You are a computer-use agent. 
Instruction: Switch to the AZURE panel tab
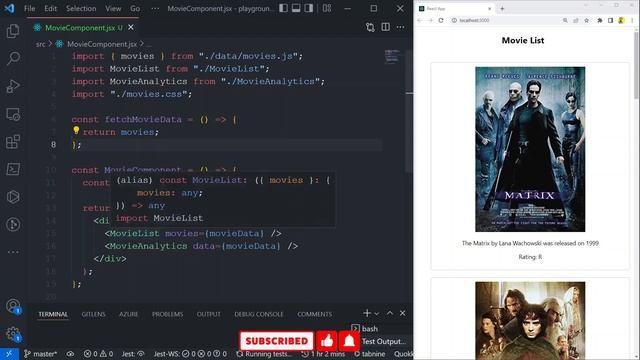click(129, 314)
